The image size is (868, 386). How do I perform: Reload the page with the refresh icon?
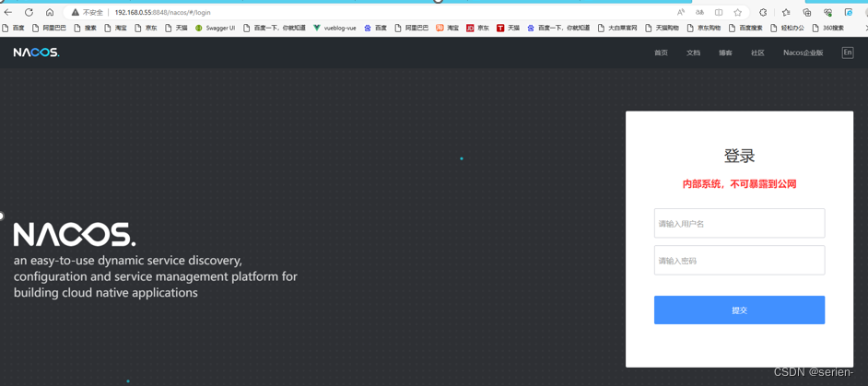pos(29,12)
